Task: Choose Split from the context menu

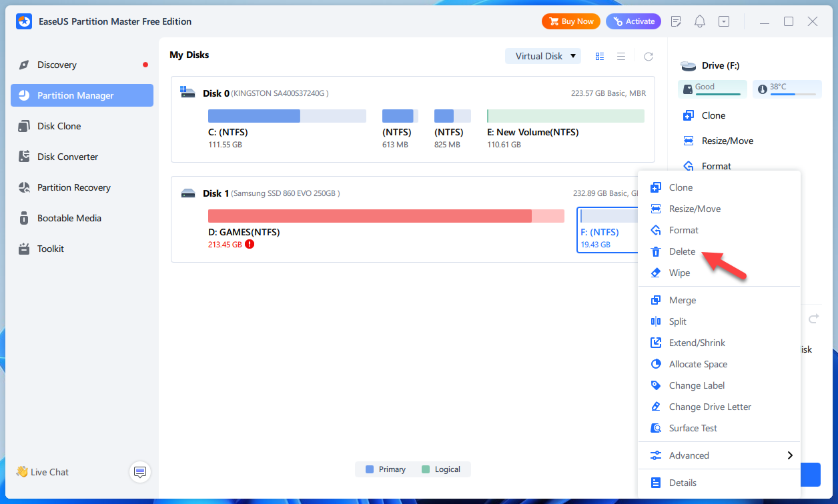Action: (x=719, y=321)
